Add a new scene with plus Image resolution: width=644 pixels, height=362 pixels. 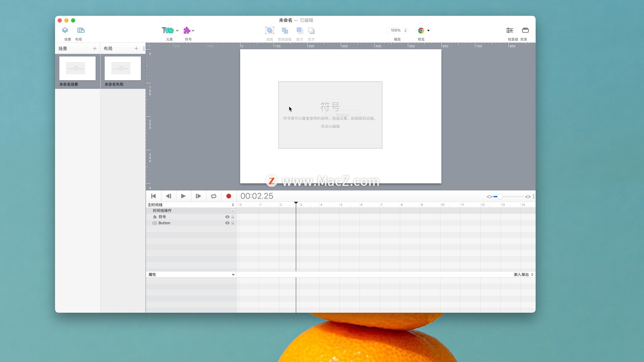(95, 49)
